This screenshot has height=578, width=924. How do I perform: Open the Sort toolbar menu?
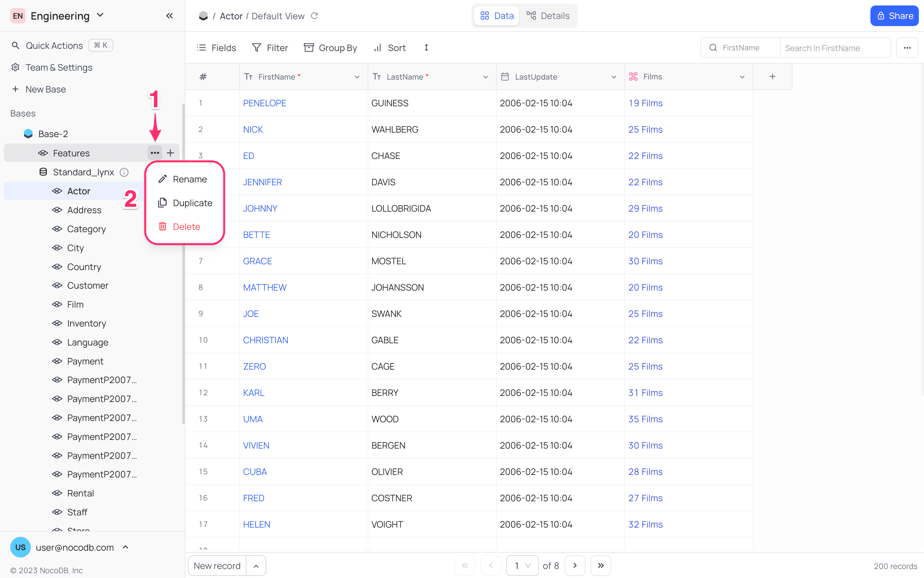tap(390, 48)
